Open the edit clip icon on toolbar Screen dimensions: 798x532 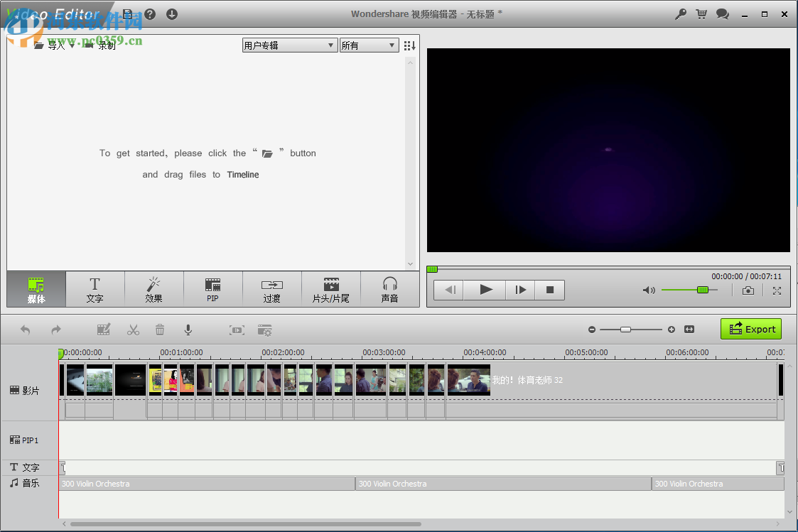click(104, 330)
